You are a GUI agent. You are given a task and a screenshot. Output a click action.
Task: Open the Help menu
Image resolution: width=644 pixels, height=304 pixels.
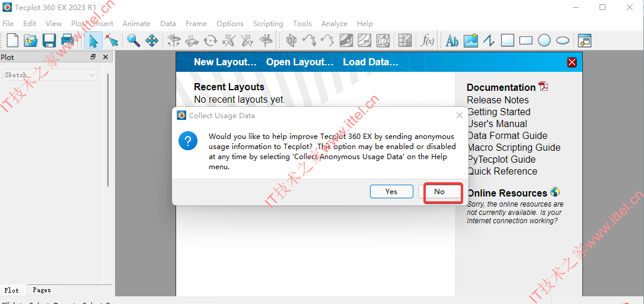pyautogui.click(x=365, y=23)
